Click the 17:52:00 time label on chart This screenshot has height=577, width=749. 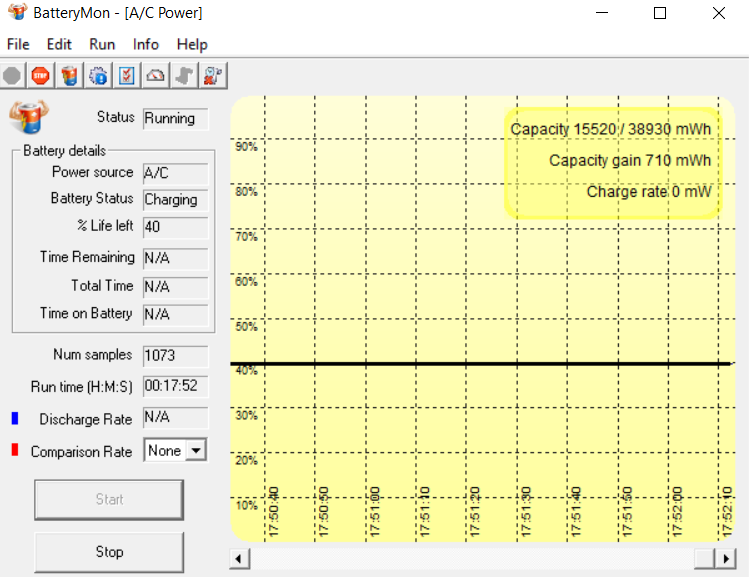pos(677,512)
